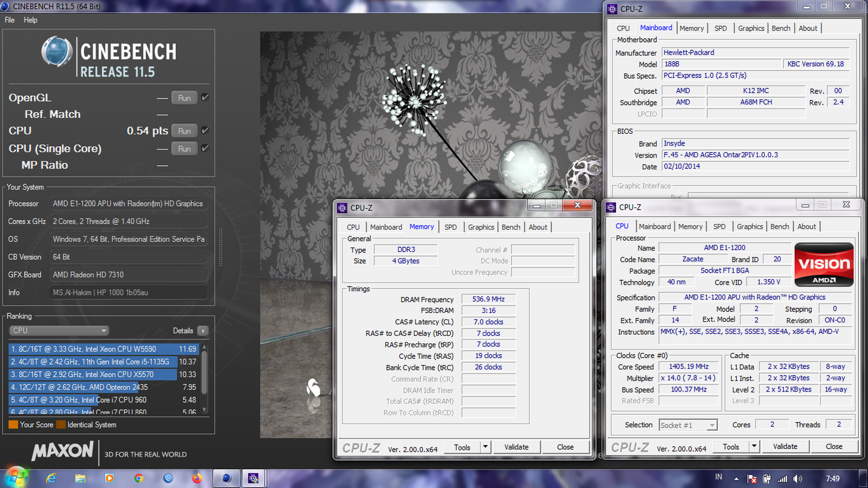The height and width of the screenshot is (488, 868).
Task: Run the CPU (Single Core) benchmark
Action: tap(184, 148)
